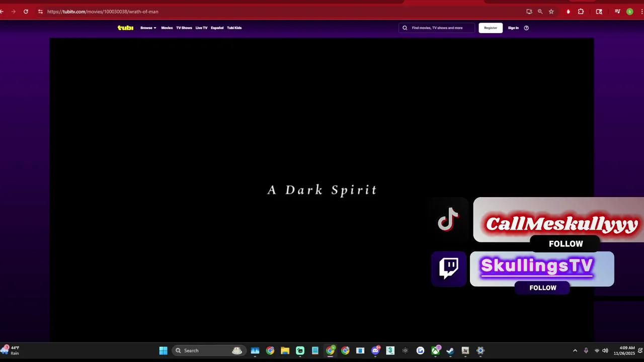The height and width of the screenshot is (362, 644).
Task: Open the Windows Start menu
Action: [x=164, y=350]
